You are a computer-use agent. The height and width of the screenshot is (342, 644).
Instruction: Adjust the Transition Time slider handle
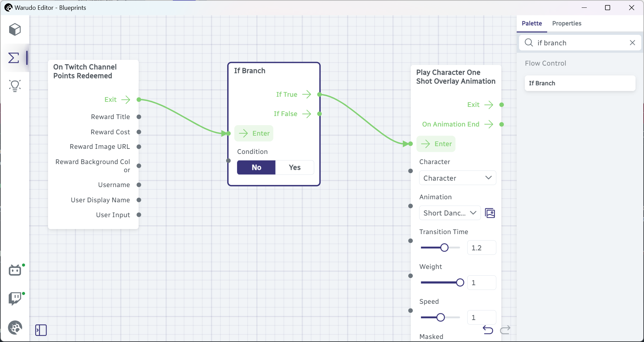coord(444,248)
